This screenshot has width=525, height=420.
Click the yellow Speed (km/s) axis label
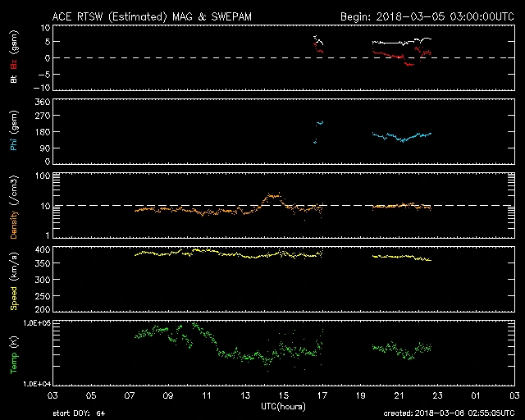coord(14,279)
